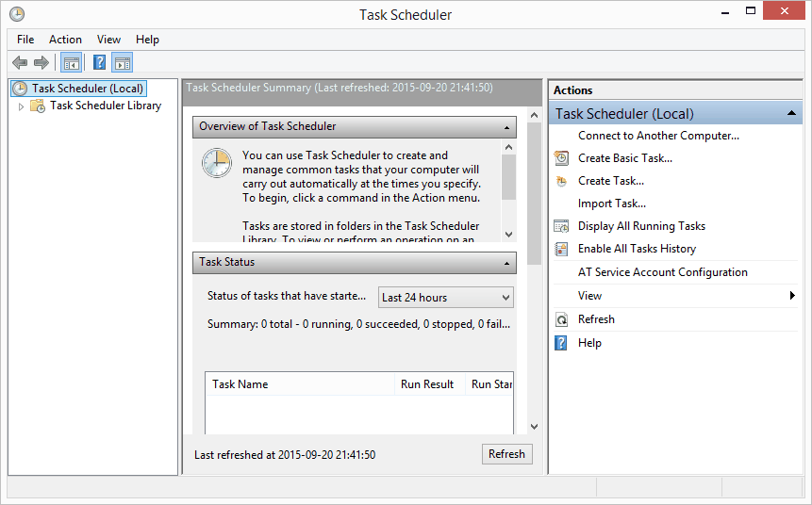Toggle Show/Hide Console Tree toolbar icon
This screenshot has width=812, height=505.
coord(71,63)
